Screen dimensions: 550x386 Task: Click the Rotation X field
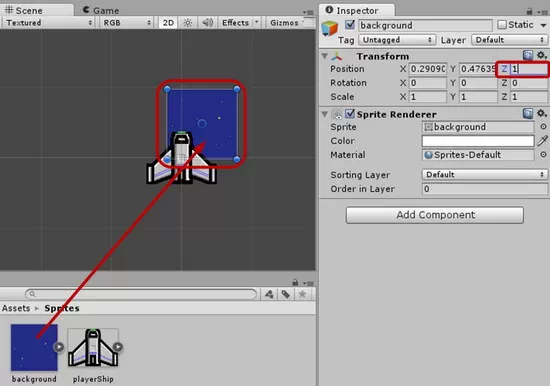(x=428, y=83)
